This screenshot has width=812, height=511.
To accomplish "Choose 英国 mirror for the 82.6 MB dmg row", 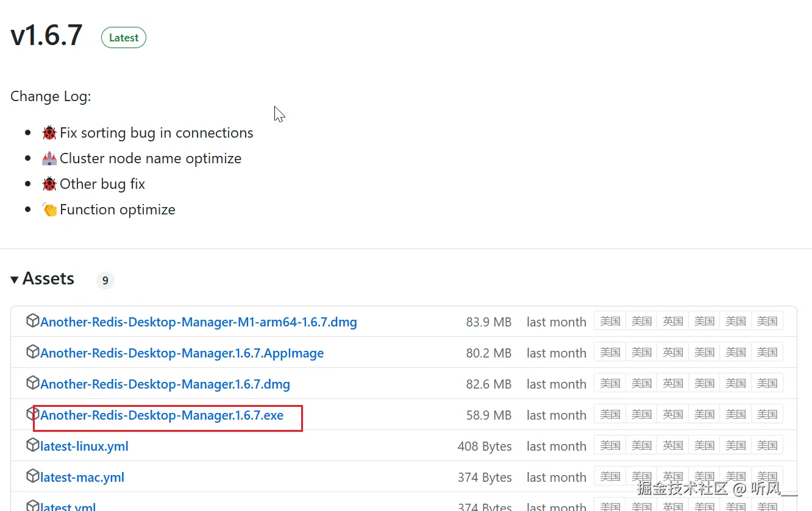I will pos(673,383).
